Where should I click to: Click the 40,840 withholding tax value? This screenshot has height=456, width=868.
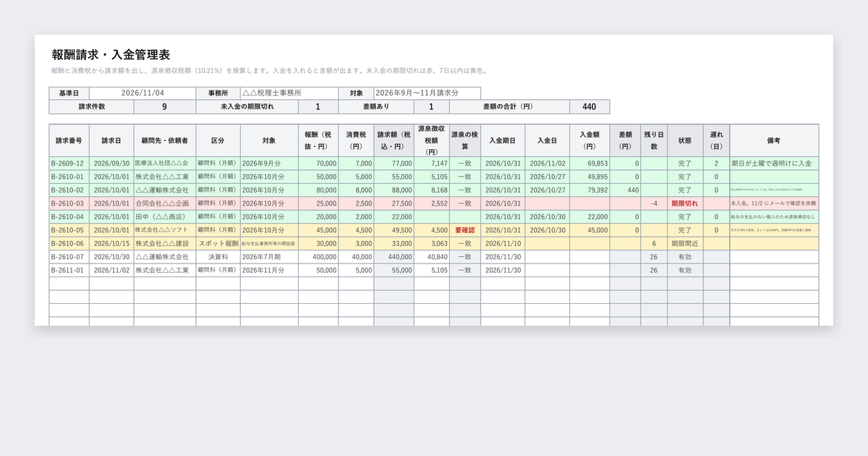pyautogui.click(x=432, y=257)
